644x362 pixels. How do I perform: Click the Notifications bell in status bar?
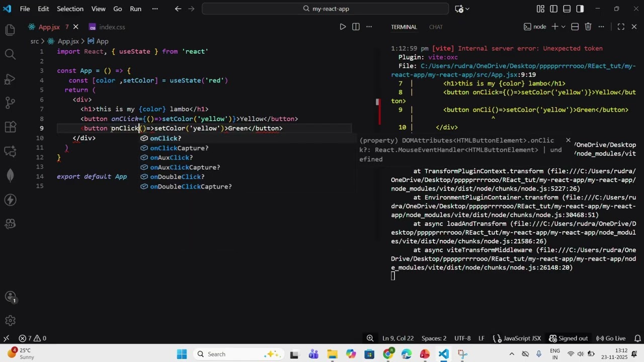coord(637,338)
